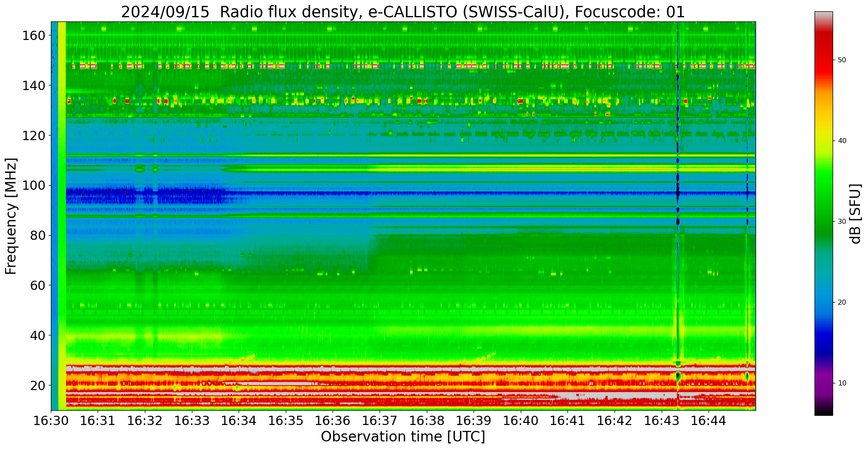The image size is (868, 449).
Task: Click the 20 MHz frequency tick label
Action: (x=37, y=385)
